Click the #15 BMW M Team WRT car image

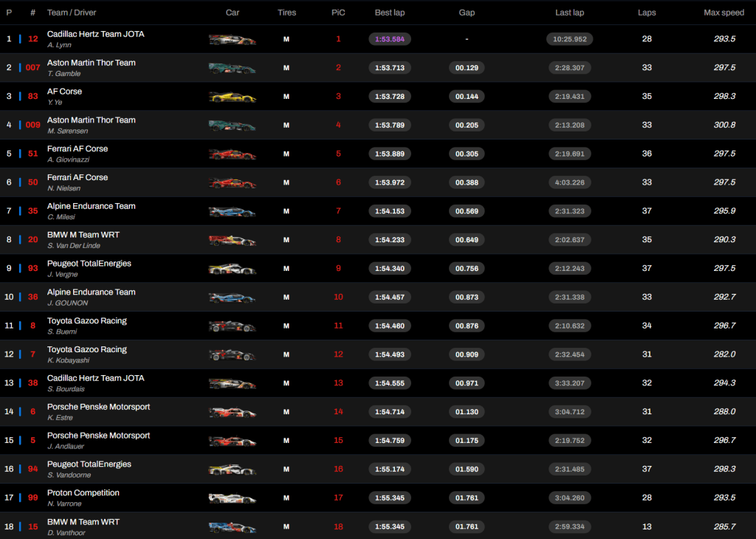tap(232, 527)
